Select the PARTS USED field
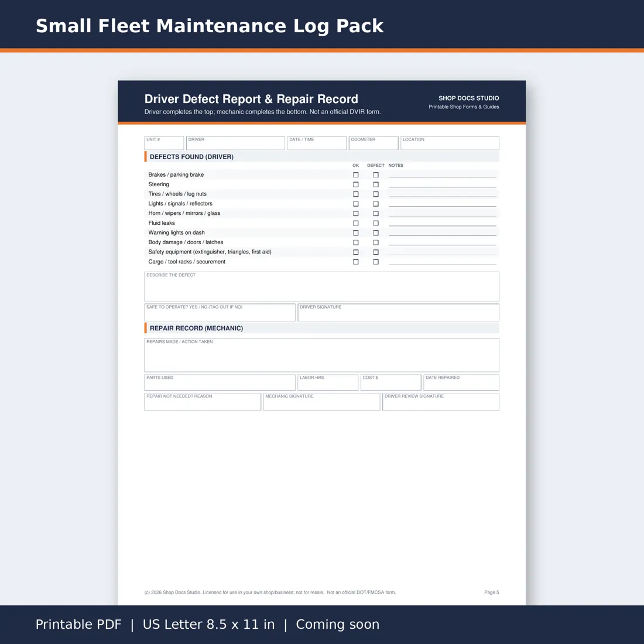Viewport: 644px width, 644px height. [220, 382]
